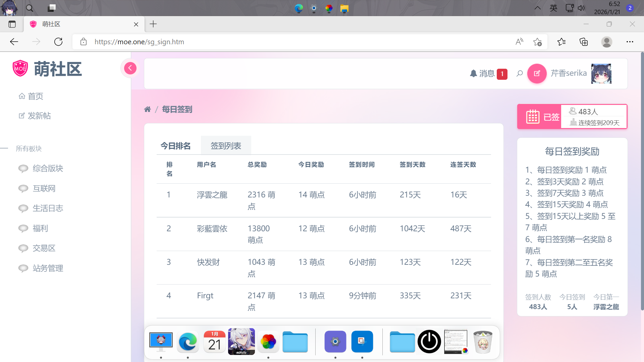This screenshot has height=362, width=644.
Task: Click the 已签 check-in calendar button
Action: (539, 117)
